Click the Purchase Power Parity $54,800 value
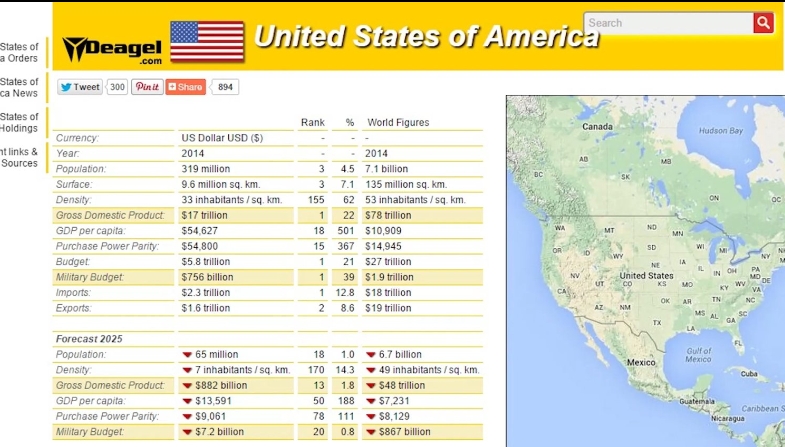785x447 pixels. pos(199,246)
